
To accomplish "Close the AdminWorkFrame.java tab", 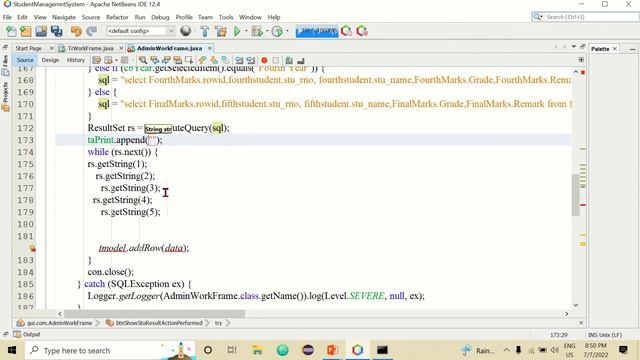I will pos(210,48).
